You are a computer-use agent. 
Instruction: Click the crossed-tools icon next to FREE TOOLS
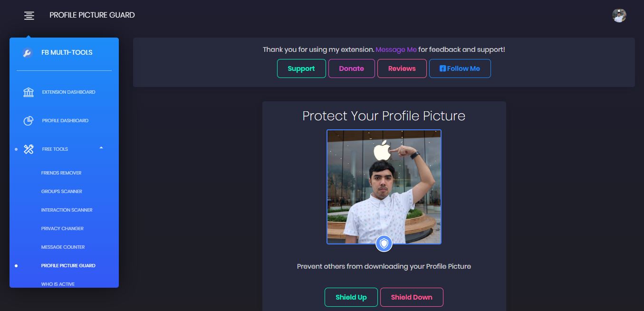tap(29, 149)
